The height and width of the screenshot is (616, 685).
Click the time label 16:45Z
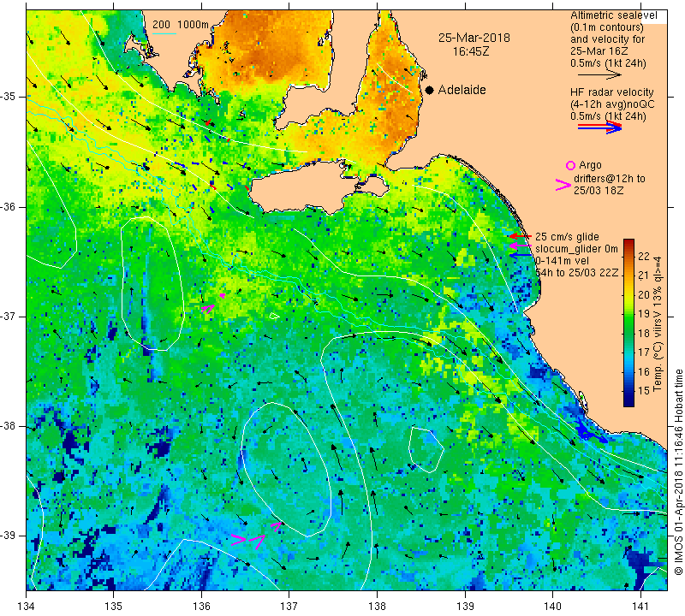click(x=470, y=51)
